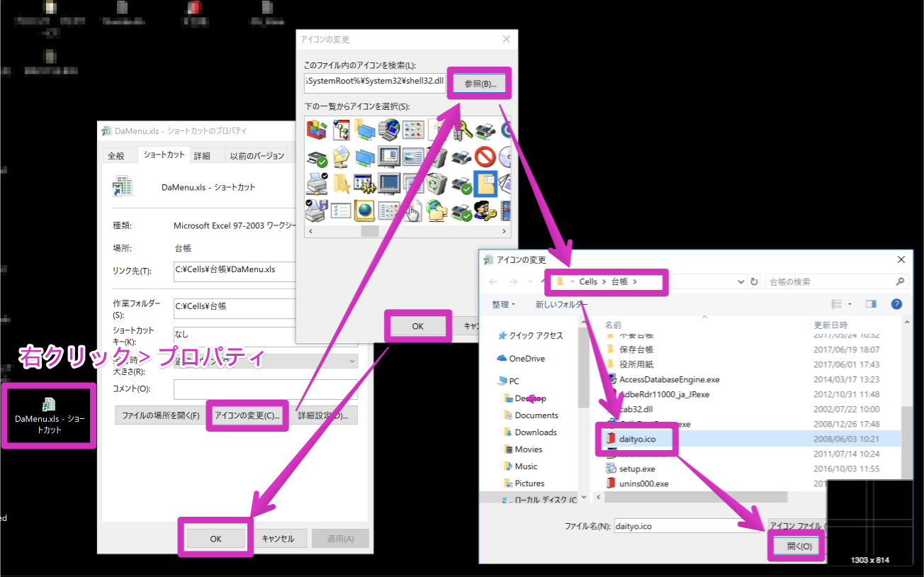Select the folder with star icon
This screenshot has height=577, width=924.
(342, 184)
